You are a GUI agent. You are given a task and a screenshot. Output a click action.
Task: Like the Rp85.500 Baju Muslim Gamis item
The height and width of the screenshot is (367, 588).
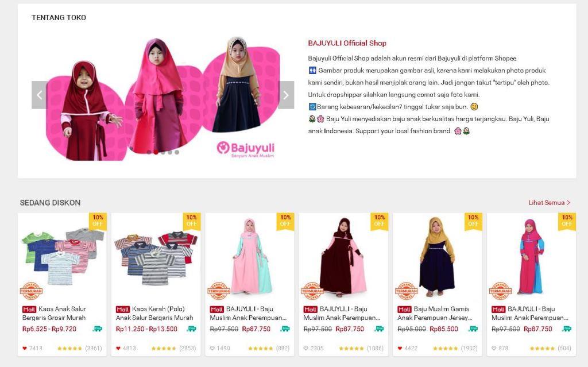coord(400,348)
